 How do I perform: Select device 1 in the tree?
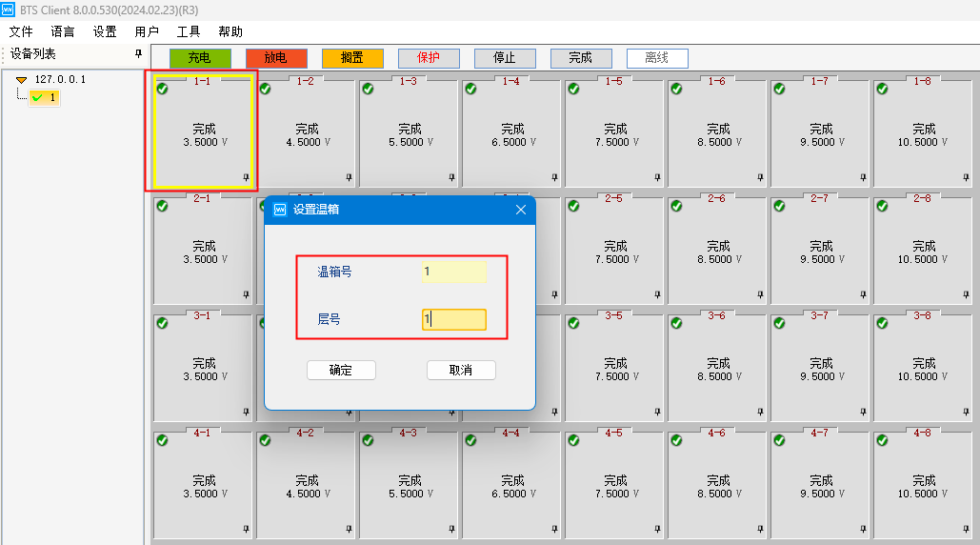45,97
